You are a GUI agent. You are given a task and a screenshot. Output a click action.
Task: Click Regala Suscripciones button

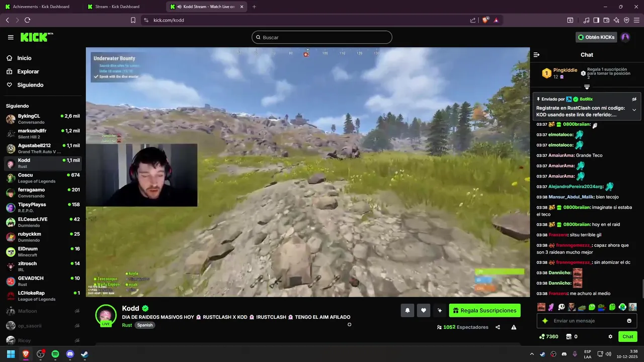click(x=485, y=311)
